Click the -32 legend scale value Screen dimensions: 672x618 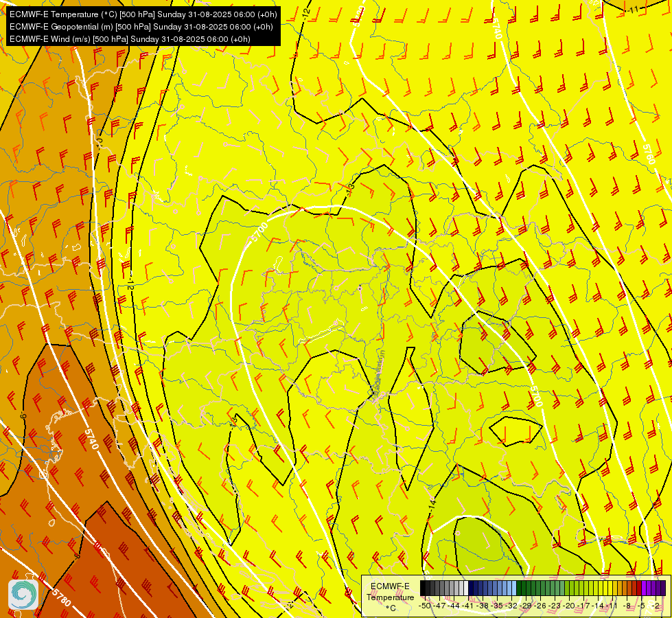(511, 605)
